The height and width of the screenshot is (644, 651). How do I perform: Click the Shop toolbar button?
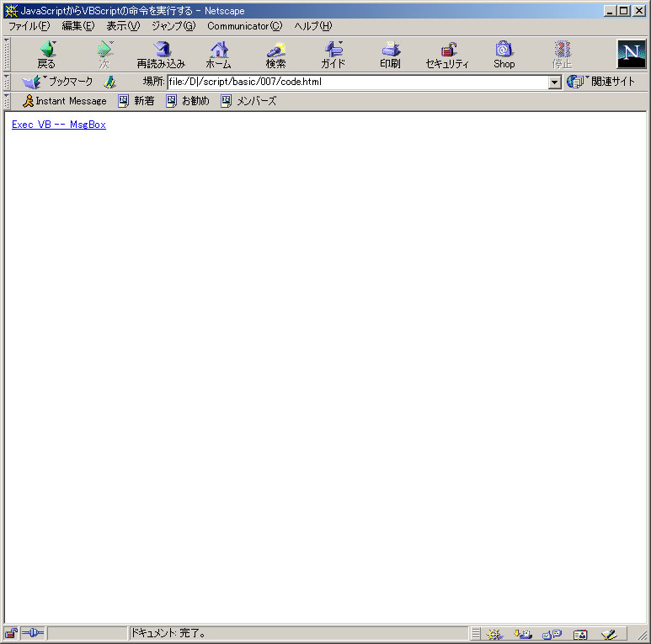[x=504, y=55]
